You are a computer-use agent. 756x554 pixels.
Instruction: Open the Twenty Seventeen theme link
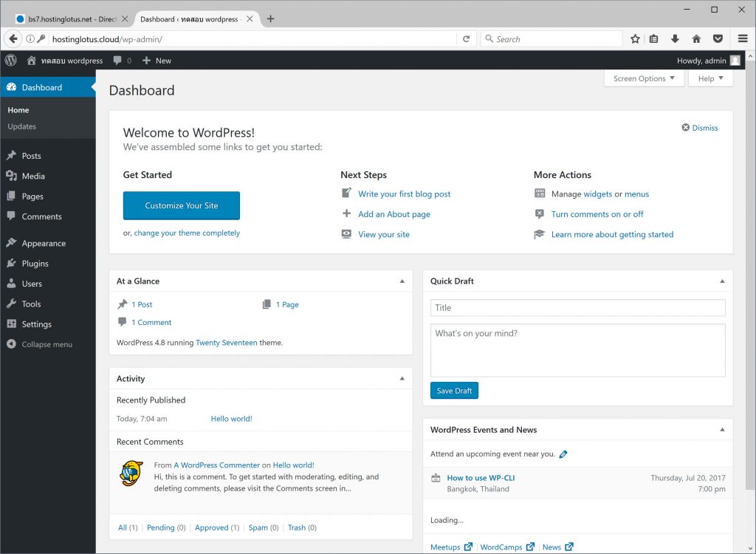coord(227,343)
